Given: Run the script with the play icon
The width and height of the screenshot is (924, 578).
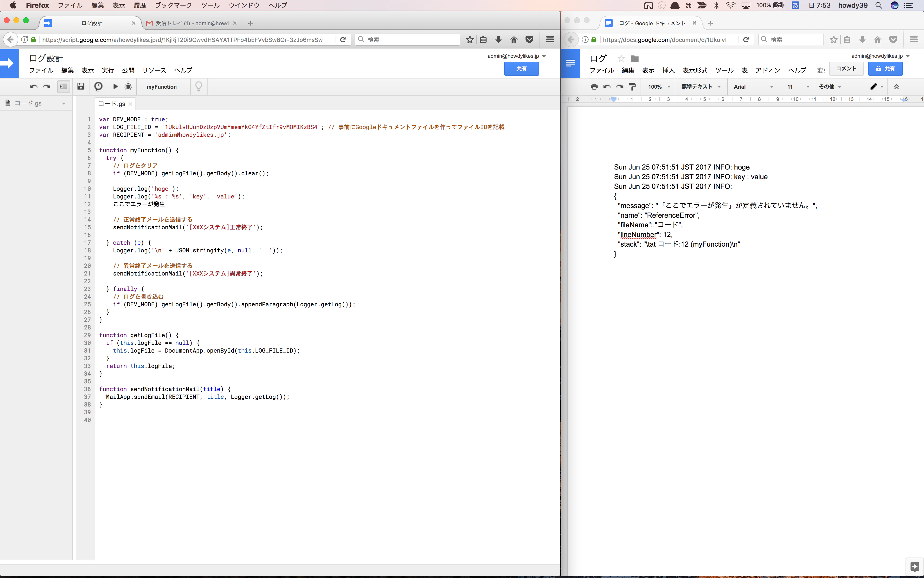Looking at the screenshot, I should (115, 86).
